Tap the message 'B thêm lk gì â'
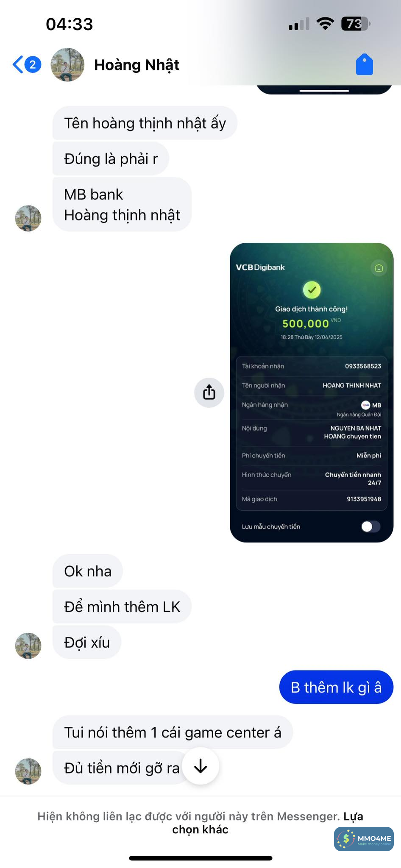The image size is (401, 868). coord(336,687)
